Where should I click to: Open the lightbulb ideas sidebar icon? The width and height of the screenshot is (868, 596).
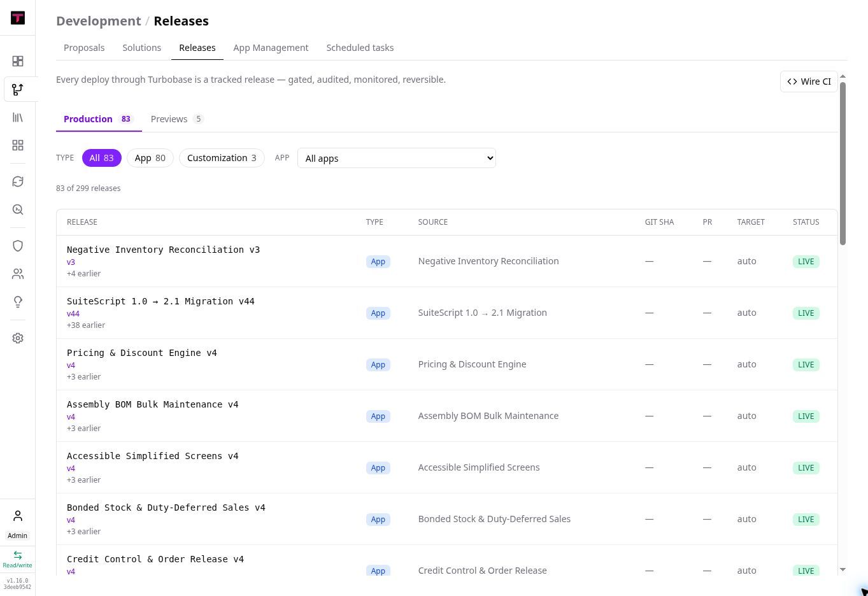18,302
